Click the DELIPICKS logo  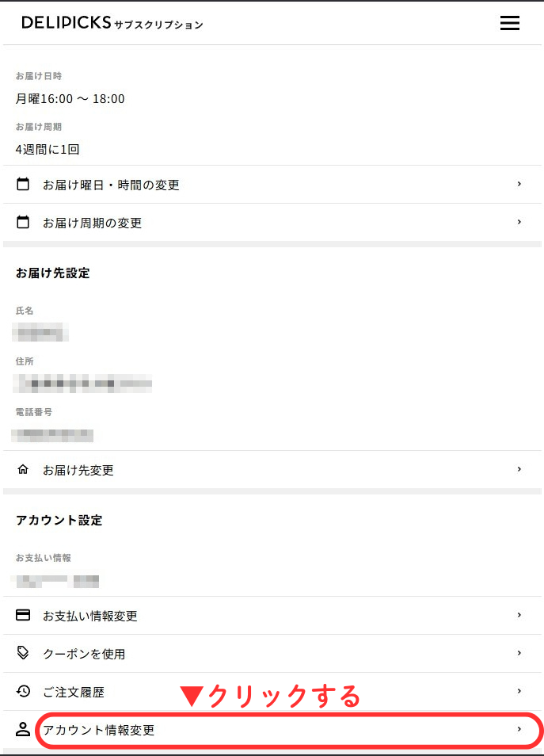67,23
